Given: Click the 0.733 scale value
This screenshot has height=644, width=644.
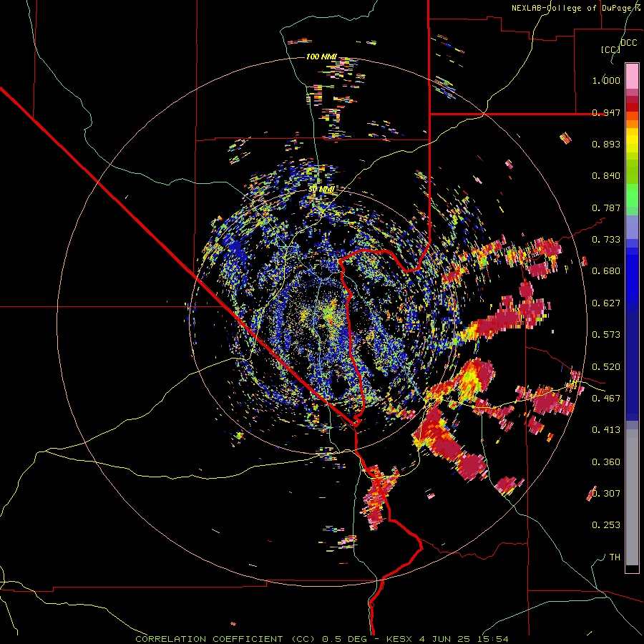Looking at the screenshot, I should coord(606,240).
